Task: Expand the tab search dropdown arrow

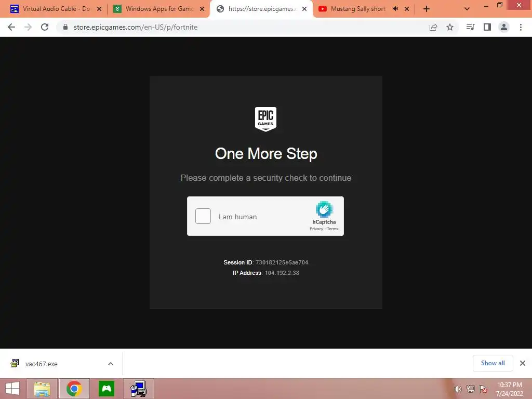Action: pyautogui.click(x=467, y=9)
